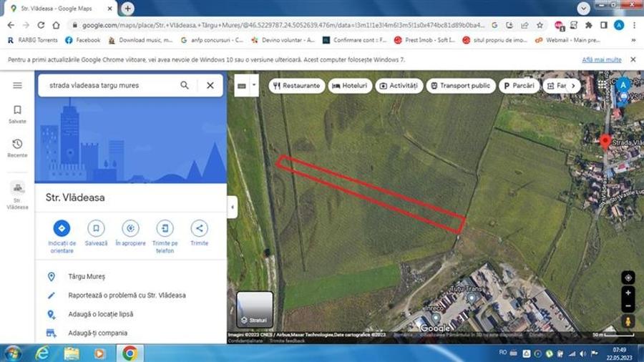Report a problem with Str. Vlădeasa

pyautogui.click(x=131, y=295)
